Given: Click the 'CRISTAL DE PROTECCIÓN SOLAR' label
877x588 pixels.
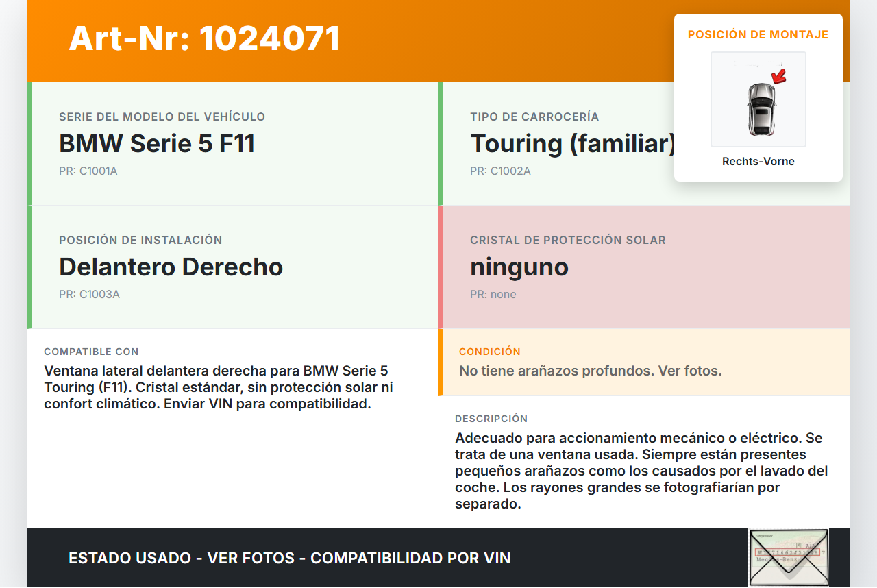Looking at the screenshot, I should [568, 240].
